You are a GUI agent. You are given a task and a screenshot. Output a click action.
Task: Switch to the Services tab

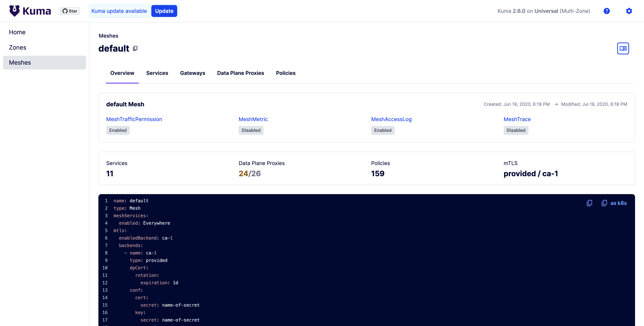coord(157,73)
